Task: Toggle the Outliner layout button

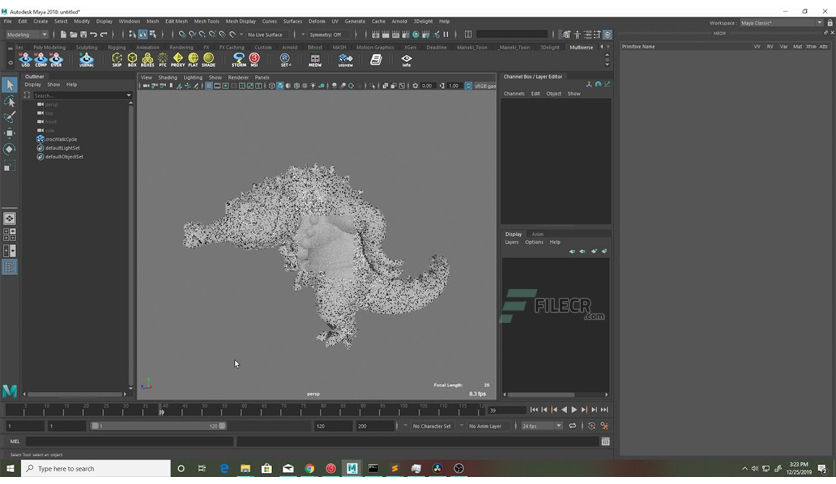Action: tap(10, 267)
